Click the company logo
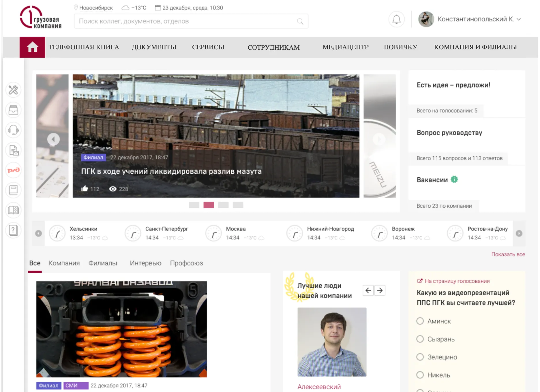Image resolution: width=540 pixels, height=392 pixels. [41, 17]
